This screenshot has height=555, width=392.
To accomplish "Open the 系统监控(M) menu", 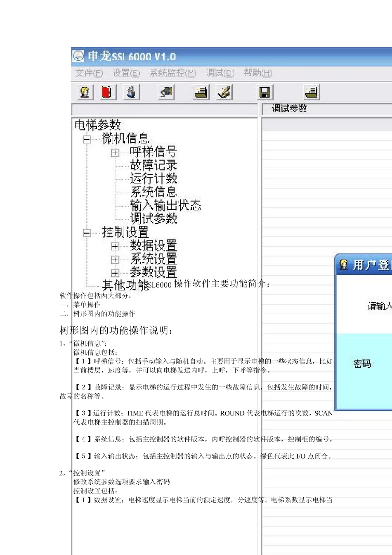I will 173,73.
